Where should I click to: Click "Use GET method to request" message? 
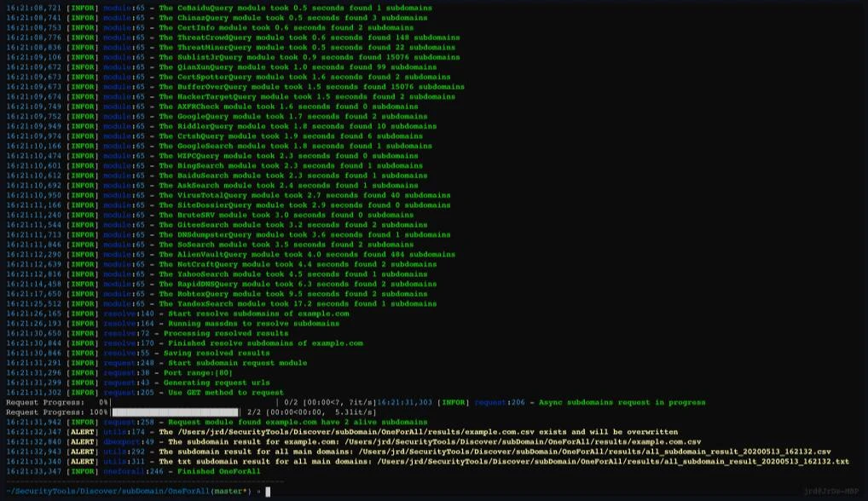coord(226,393)
